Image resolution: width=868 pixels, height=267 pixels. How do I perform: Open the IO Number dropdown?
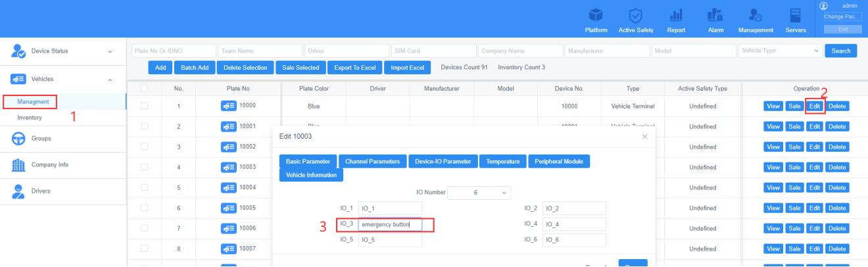[479, 193]
